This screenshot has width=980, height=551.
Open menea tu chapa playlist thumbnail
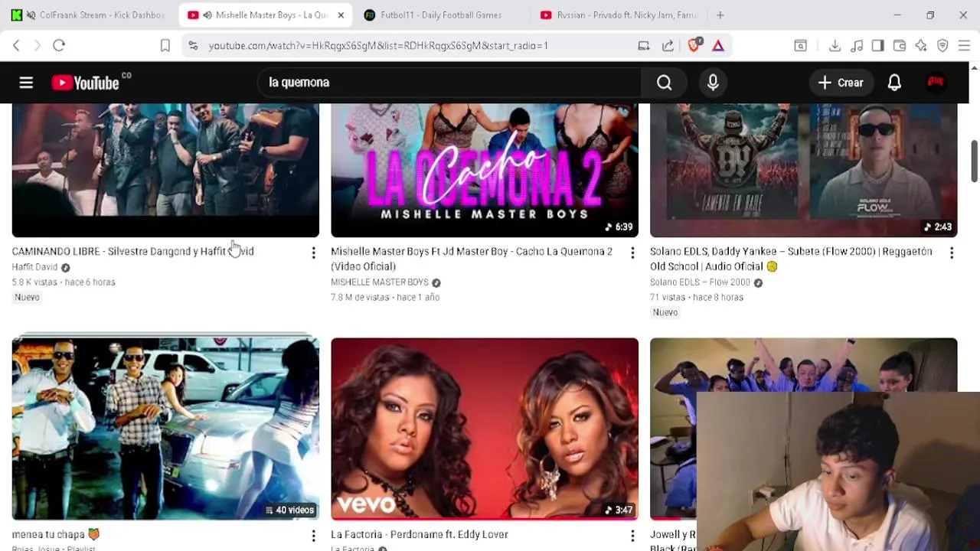click(x=165, y=429)
